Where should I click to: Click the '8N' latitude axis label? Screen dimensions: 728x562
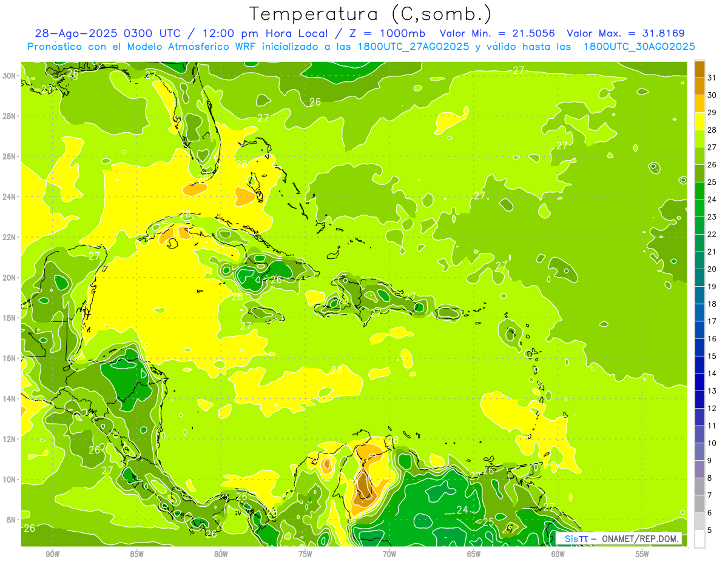(x=12, y=520)
